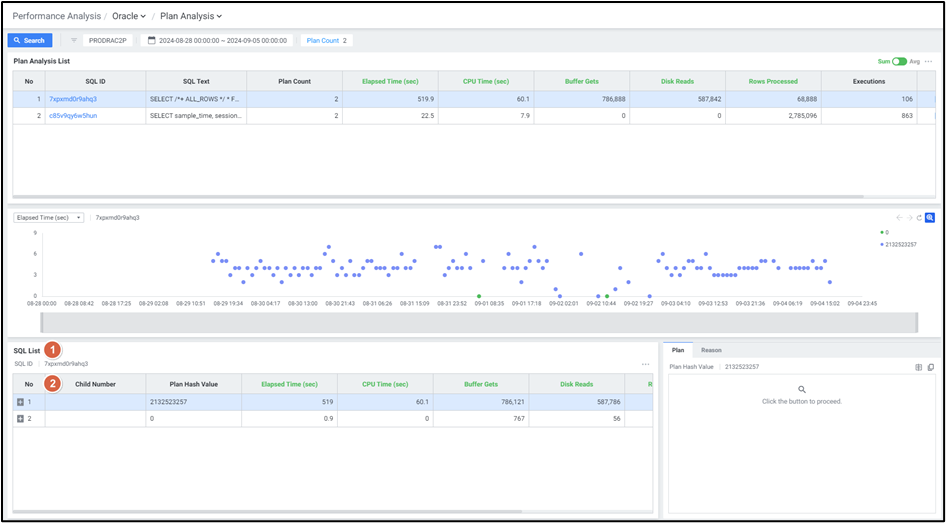Go back with the chart left arrow
946x523 pixels.
(898, 217)
